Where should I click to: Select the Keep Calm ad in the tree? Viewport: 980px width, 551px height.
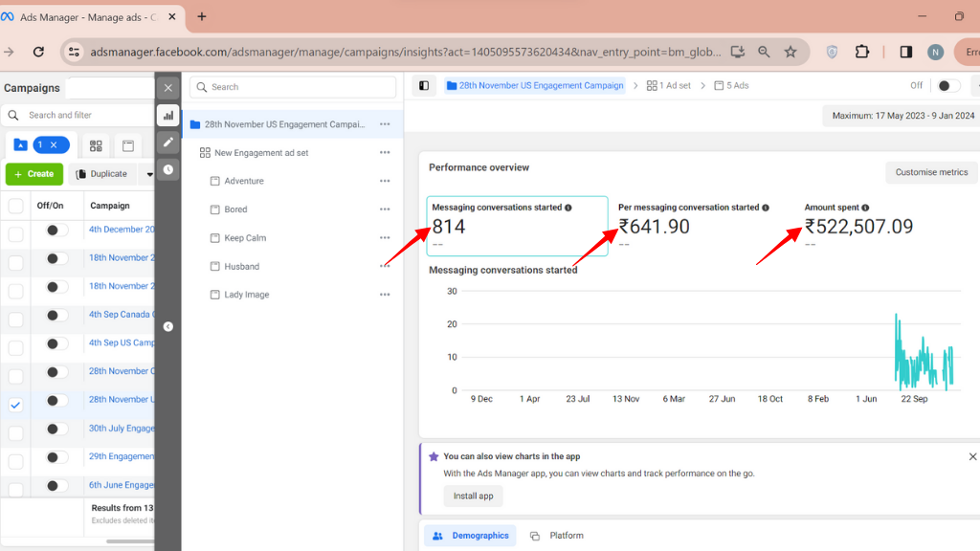245,238
